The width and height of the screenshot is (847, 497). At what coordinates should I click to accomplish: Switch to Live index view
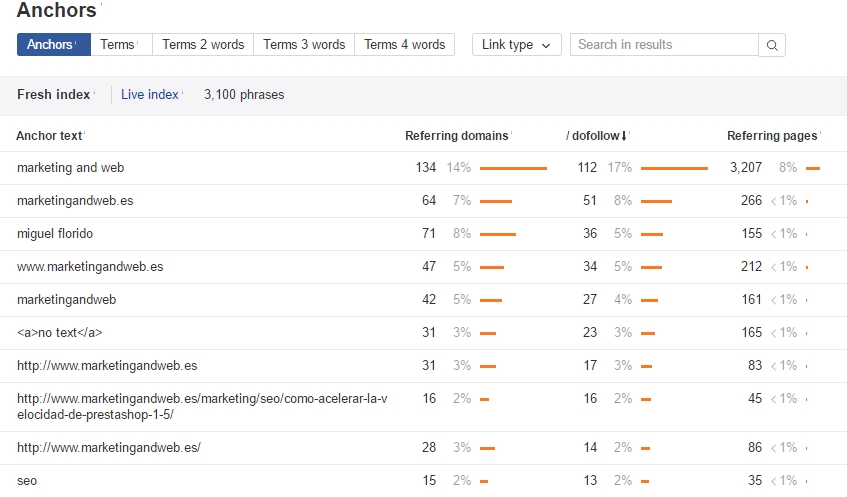pos(149,95)
